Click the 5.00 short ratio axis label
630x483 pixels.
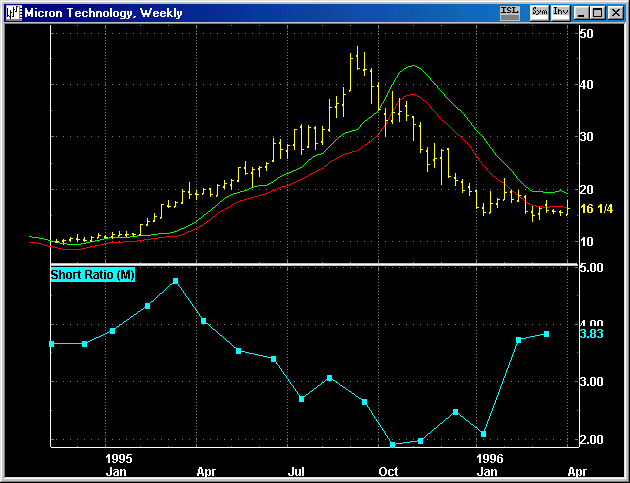pyautogui.click(x=591, y=268)
